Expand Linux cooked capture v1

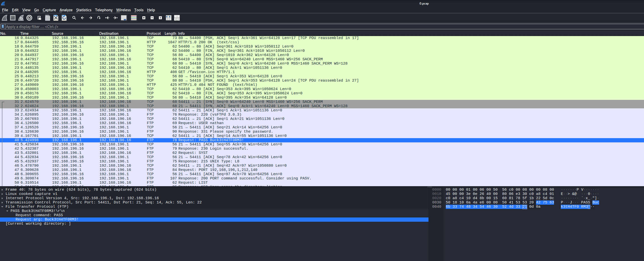[x=3, y=194]
